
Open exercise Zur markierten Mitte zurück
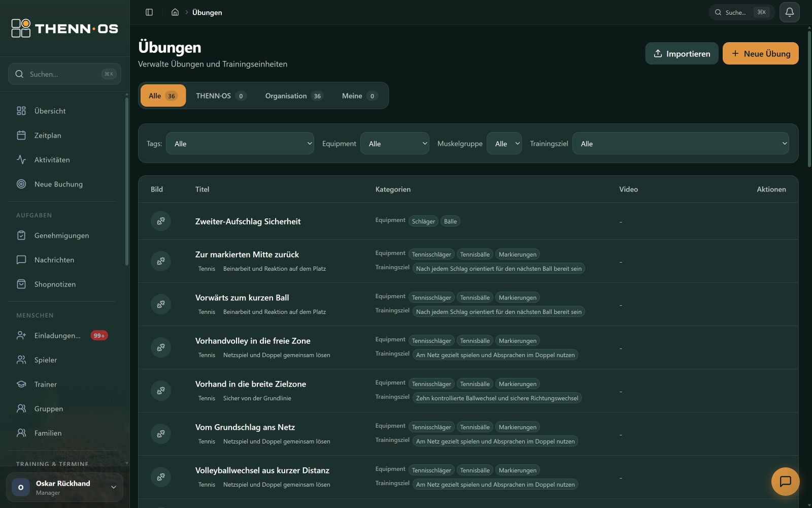tap(247, 254)
